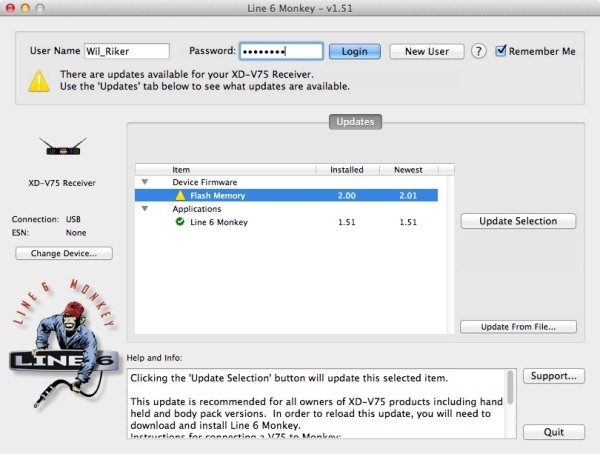Screen dimensions: 600x454
Task: Close the Line 6 Monkey window
Action: coord(10,8)
